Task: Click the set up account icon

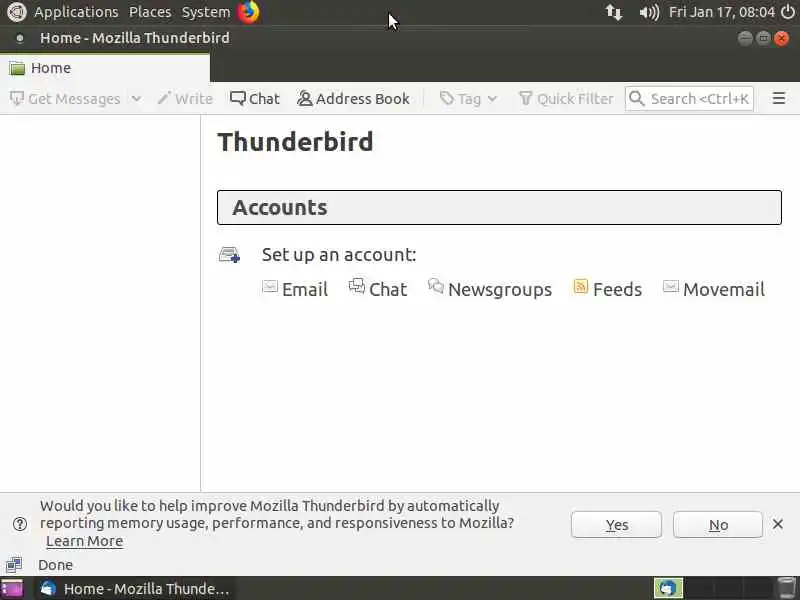Action: tap(230, 254)
